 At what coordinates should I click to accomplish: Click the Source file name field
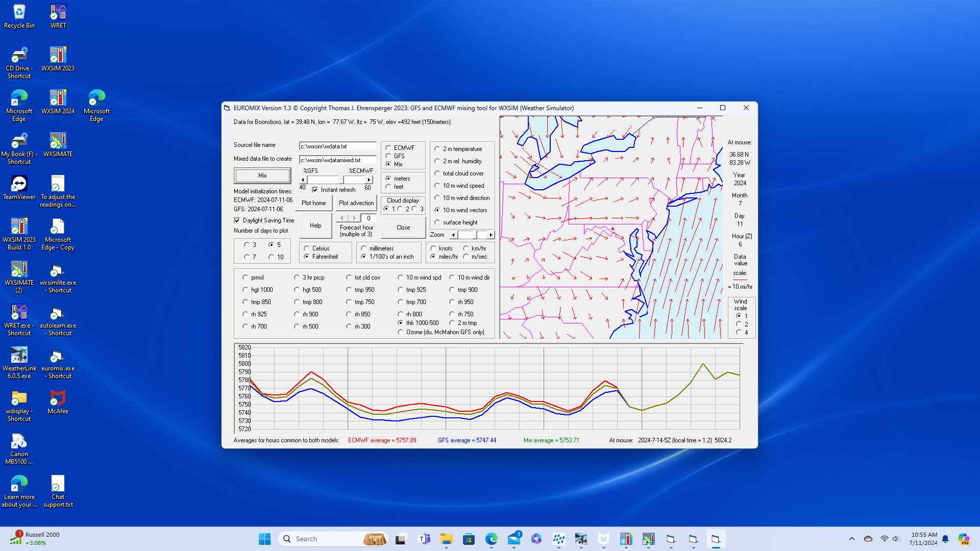coord(337,146)
